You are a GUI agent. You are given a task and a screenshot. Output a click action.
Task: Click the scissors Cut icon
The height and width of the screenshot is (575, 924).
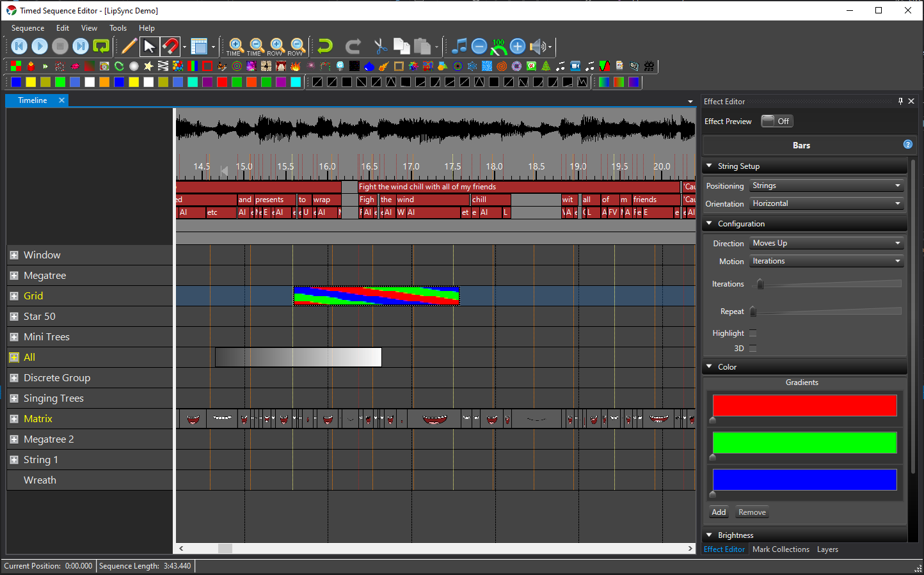click(381, 46)
